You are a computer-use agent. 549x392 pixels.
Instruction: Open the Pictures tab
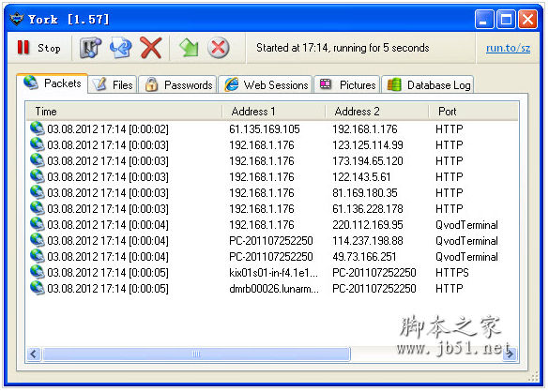pos(347,84)
